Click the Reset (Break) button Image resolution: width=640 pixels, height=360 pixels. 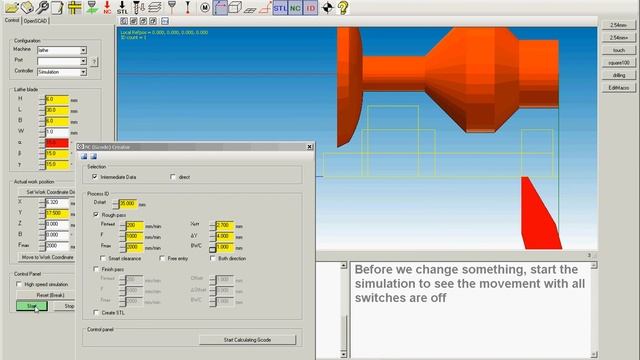[x=46, y=295]
